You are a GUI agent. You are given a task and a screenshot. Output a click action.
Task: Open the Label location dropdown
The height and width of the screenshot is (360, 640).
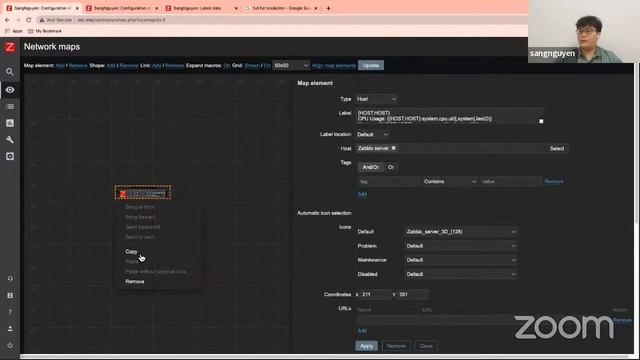tap(372, 134)
